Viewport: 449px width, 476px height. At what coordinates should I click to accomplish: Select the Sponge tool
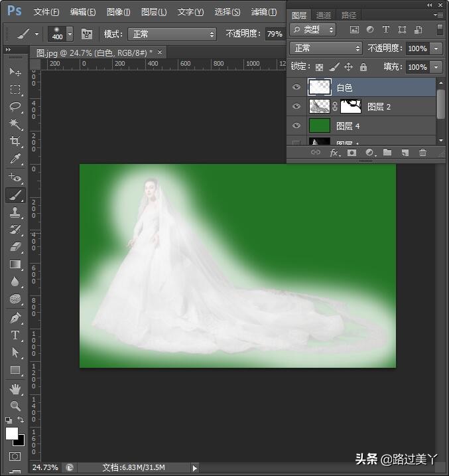(15, 299)
